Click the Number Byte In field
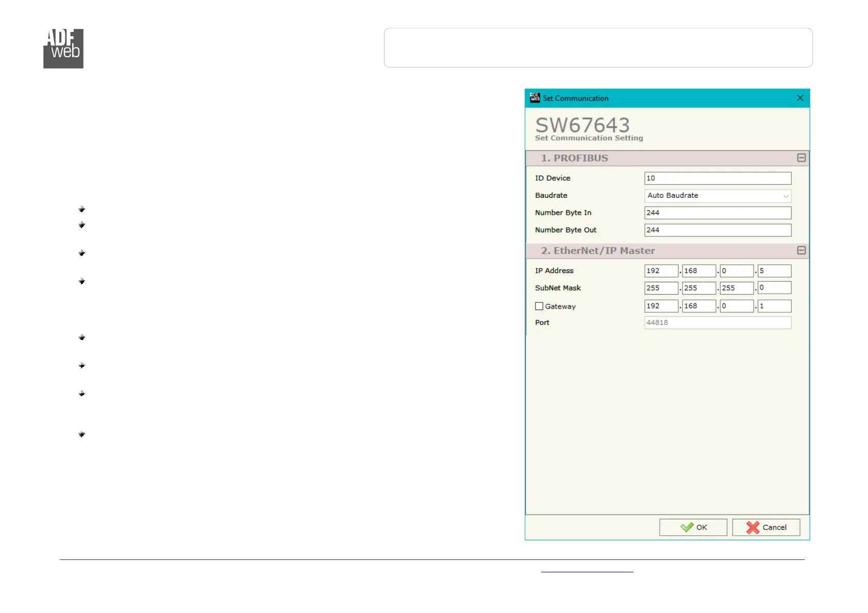The width and height of the screenshot is (868, 613). [x=717, y=213]
